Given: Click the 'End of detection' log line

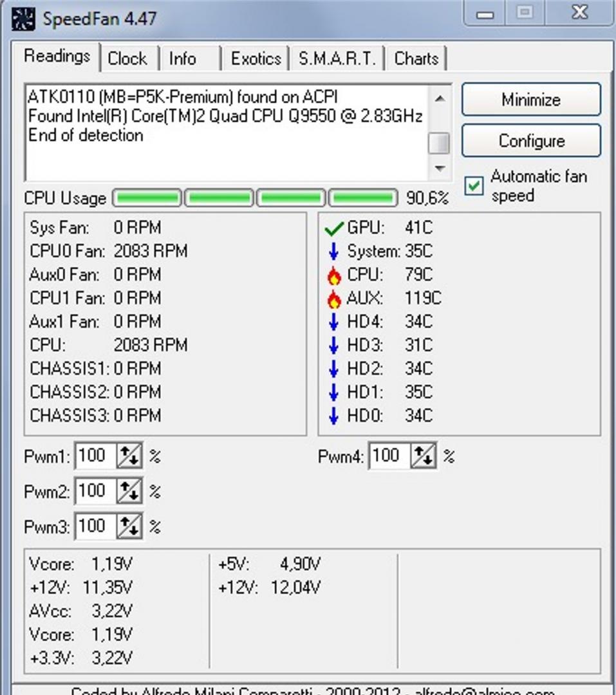Looking at the screenshot, I should pyautogui.click(x=86, y=135).
